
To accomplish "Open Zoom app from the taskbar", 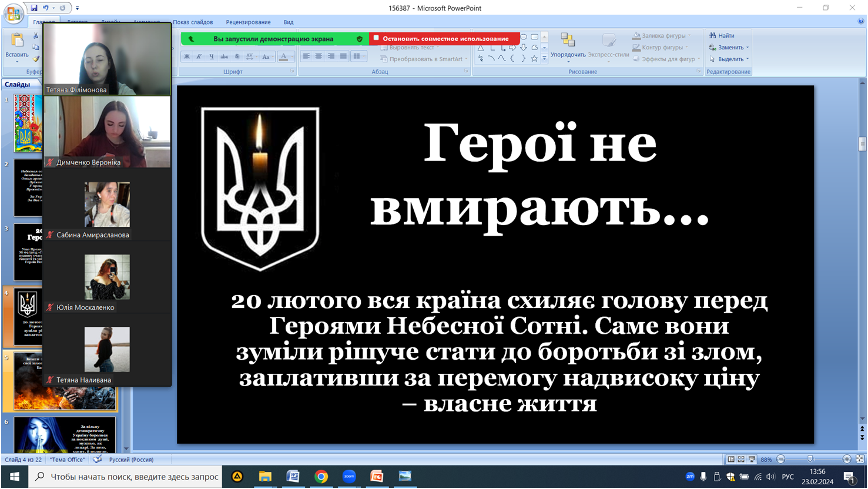I will [x=349, y=476].
